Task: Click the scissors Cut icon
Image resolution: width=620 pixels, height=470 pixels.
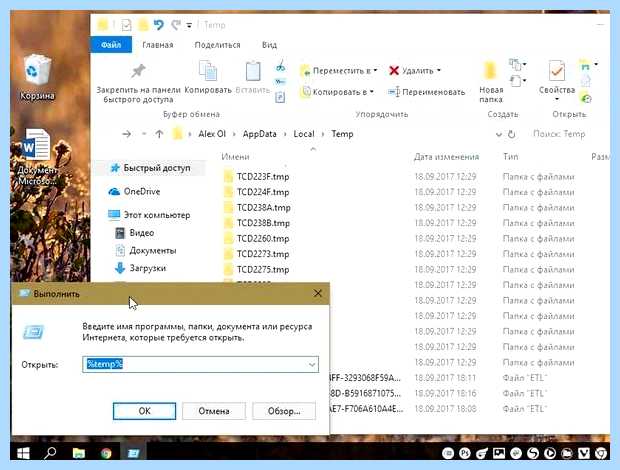Action: [280, 66]
